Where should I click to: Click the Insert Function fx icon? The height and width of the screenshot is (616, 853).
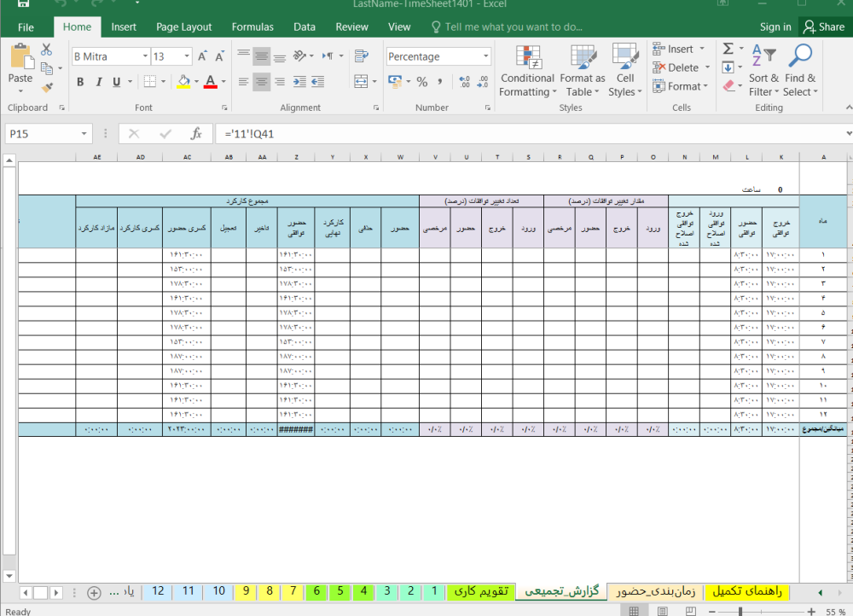196,134
